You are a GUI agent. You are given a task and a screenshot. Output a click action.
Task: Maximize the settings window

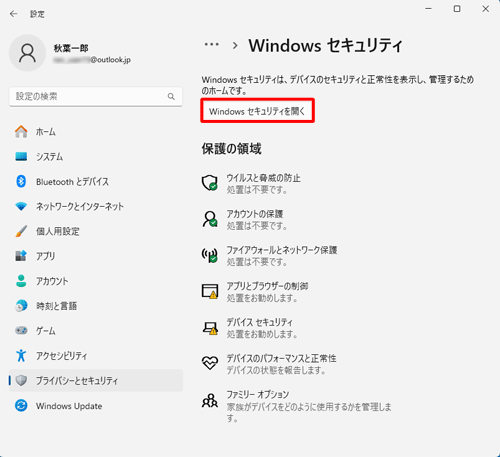(457, 9)
